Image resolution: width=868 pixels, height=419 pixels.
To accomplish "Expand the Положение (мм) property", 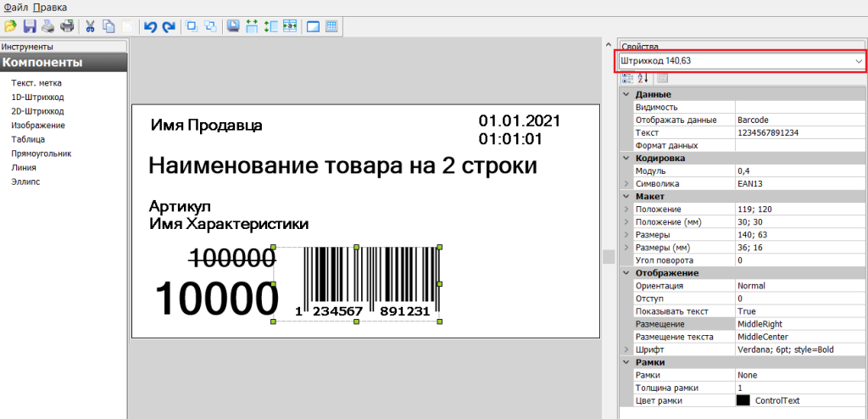I will 626,221.
